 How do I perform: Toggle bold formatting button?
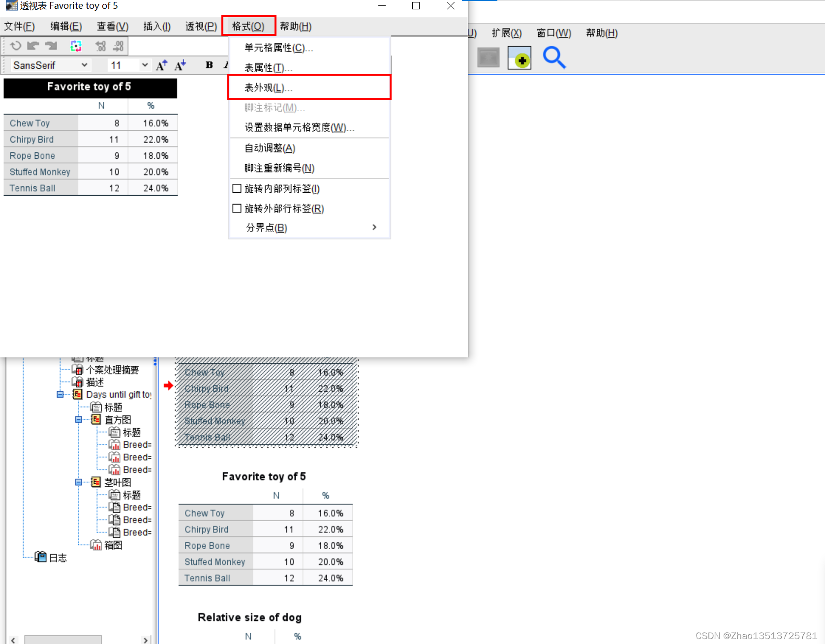point(209,65)
